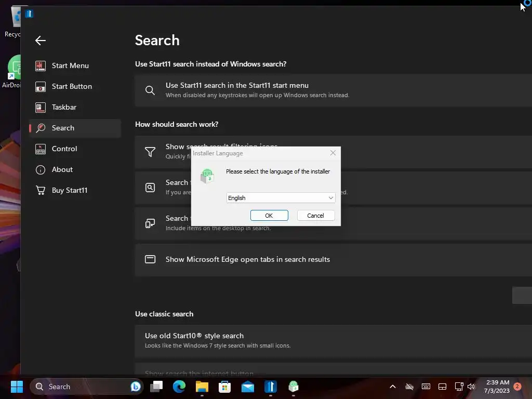Open the Control settings section

tap(75, 149)
